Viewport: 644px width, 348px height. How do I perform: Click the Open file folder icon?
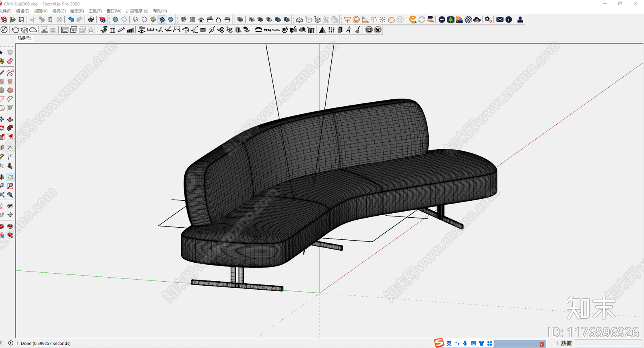(13, 19)
